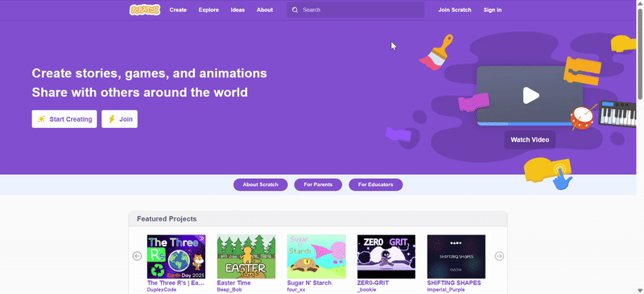The width and height of the screenshot is (644, 294).
Task: Open Join Scratch link
Action: 455,10
